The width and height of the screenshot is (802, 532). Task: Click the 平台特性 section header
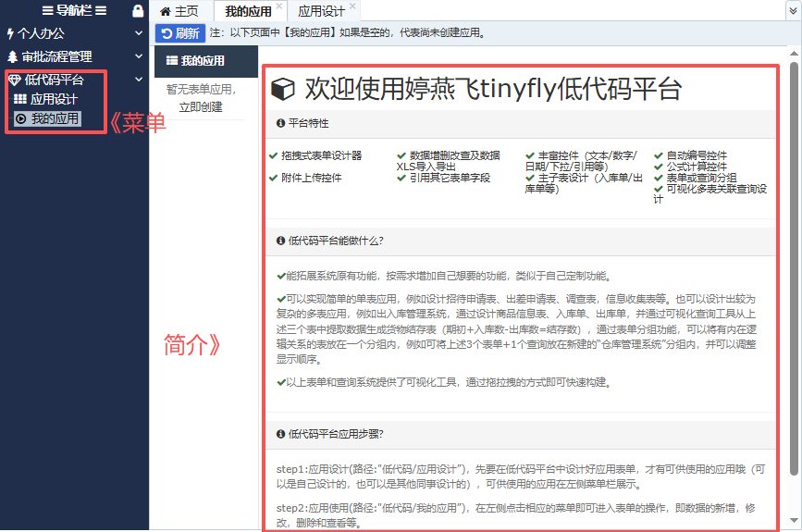(520, 124)
